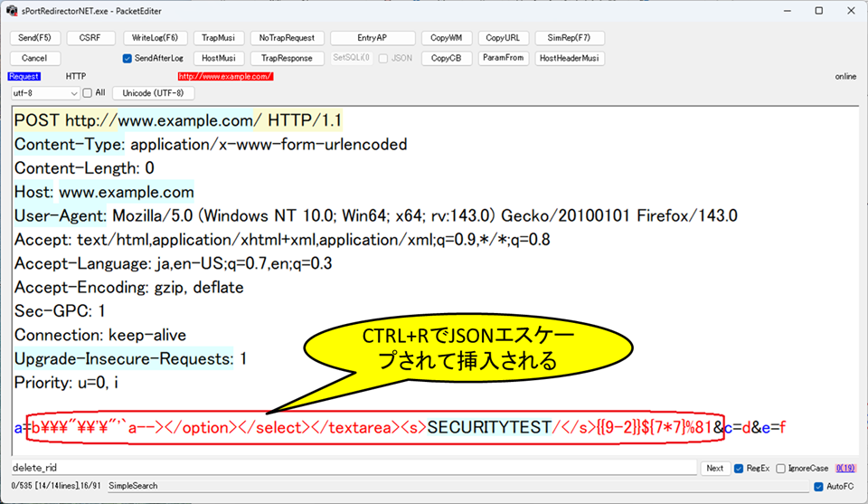Click the EntryAP button
This screenshot has width=868, height=504.
click(372, 38)
